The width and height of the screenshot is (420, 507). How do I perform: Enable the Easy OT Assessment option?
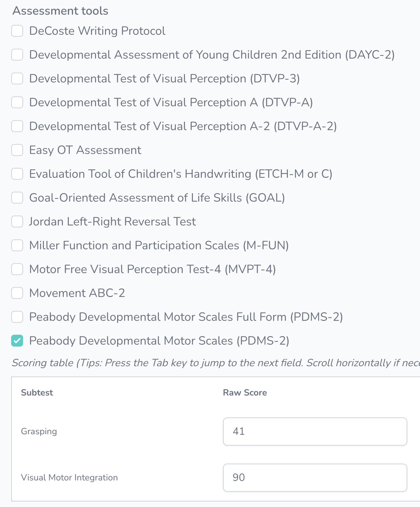[17, 150]
